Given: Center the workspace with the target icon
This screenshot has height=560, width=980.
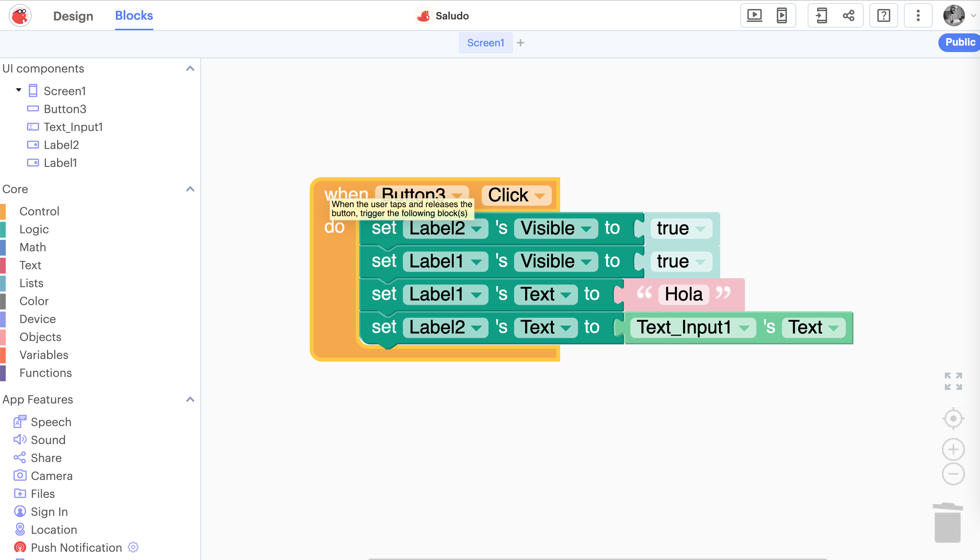Looking at the screenshot, I should click(953, 419).
